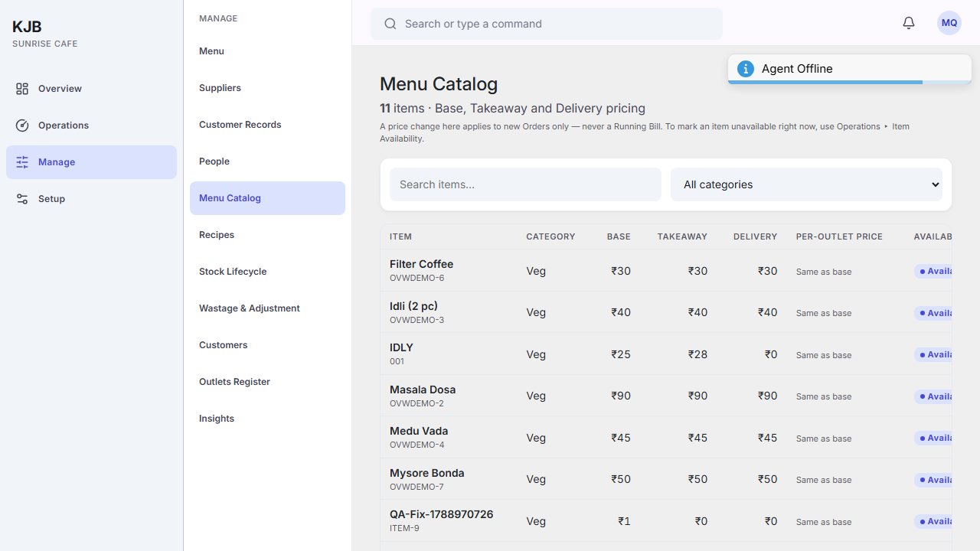Click the BASE column header
Viewport: 980px width, 551px height.
click(x=619, y=236)
